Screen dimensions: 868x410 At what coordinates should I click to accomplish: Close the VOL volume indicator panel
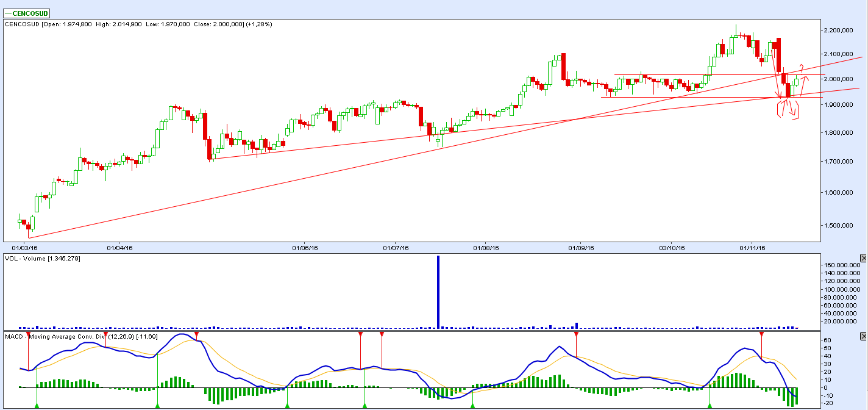pyautogui.click(x=863, y=258)
